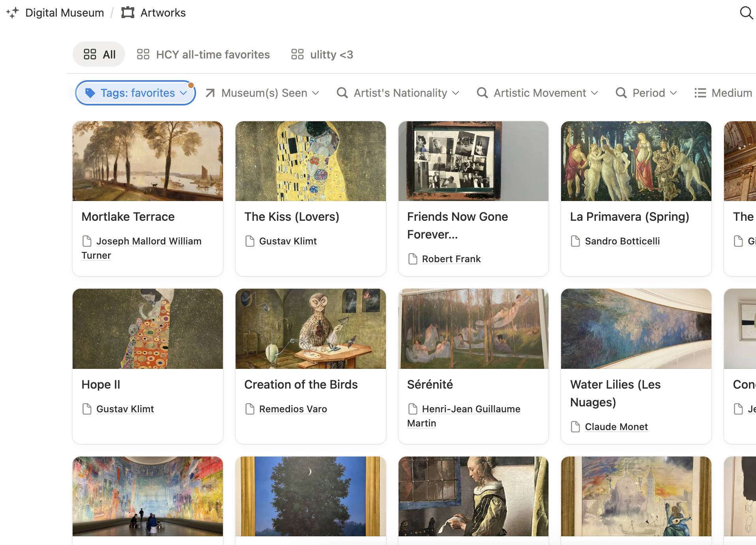Click gallery icon beside HCY all-time favorites
756x545 pixels.
pos(143,54)
